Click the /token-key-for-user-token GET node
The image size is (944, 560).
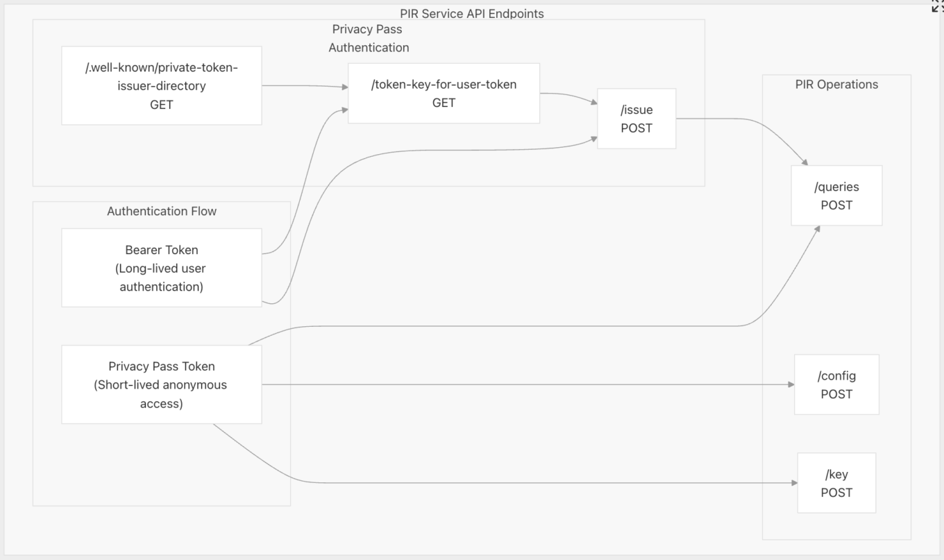444,93
